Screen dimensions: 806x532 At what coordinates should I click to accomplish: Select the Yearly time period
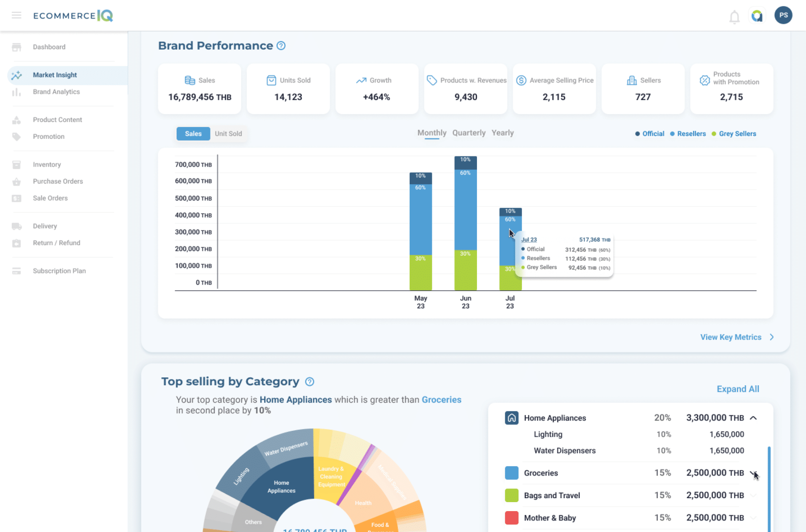[502, 133]
